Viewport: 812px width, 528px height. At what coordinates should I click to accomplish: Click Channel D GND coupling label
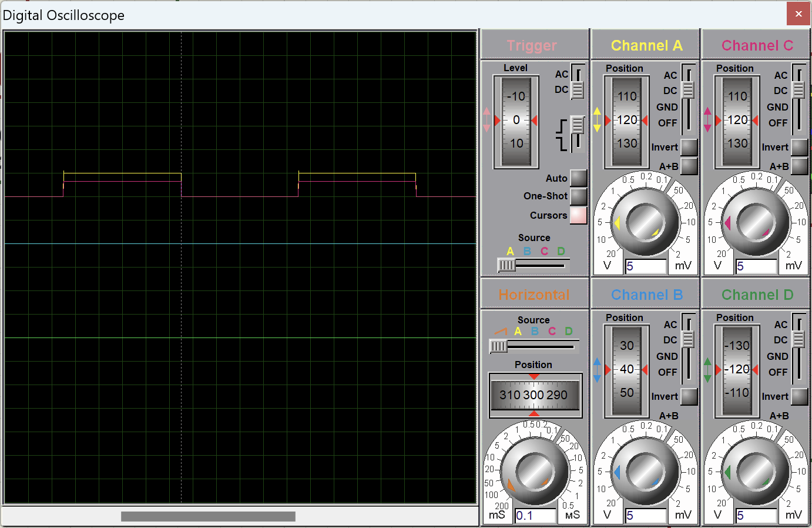tap(777, 356)
